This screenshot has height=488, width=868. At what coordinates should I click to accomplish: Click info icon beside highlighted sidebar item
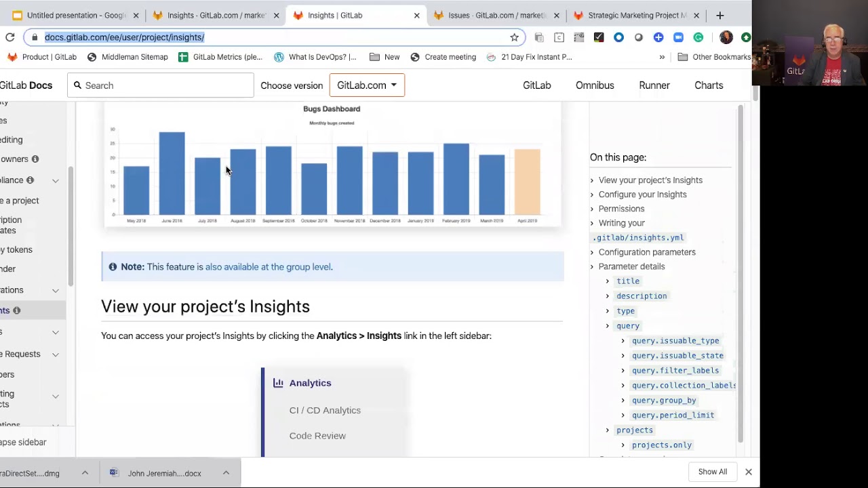click(17, 310)
